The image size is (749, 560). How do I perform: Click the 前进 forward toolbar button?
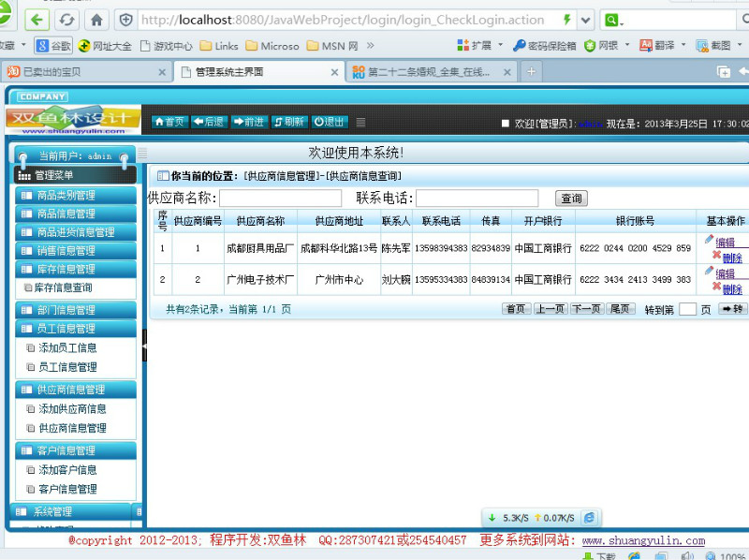tap(249, 122)
